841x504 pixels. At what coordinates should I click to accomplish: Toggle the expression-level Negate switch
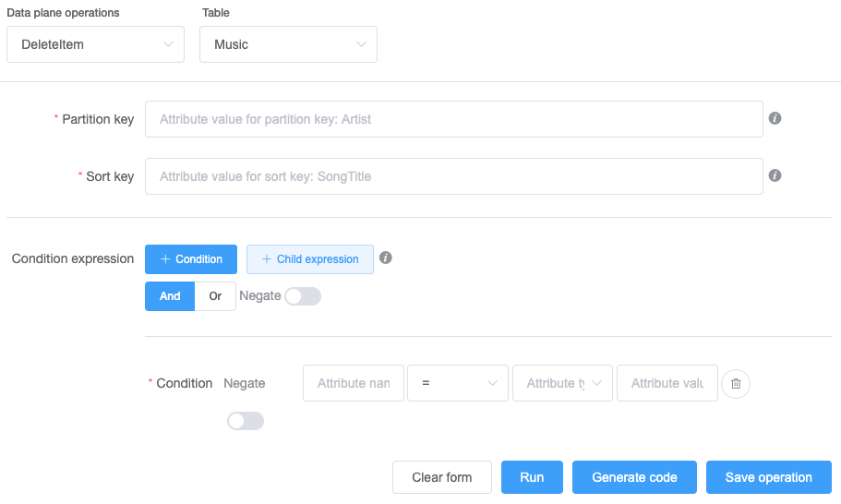click(x=303, y=296)
